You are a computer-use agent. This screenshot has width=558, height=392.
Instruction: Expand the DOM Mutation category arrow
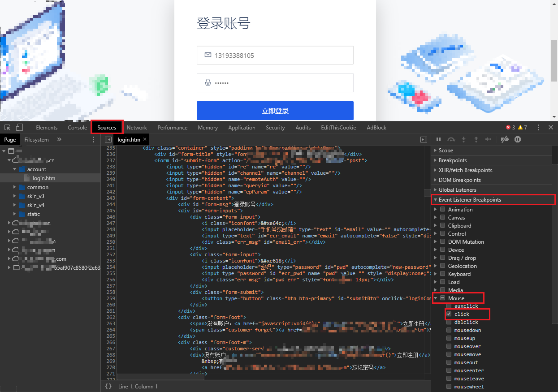pyautogui.click(x=436, y=241)
